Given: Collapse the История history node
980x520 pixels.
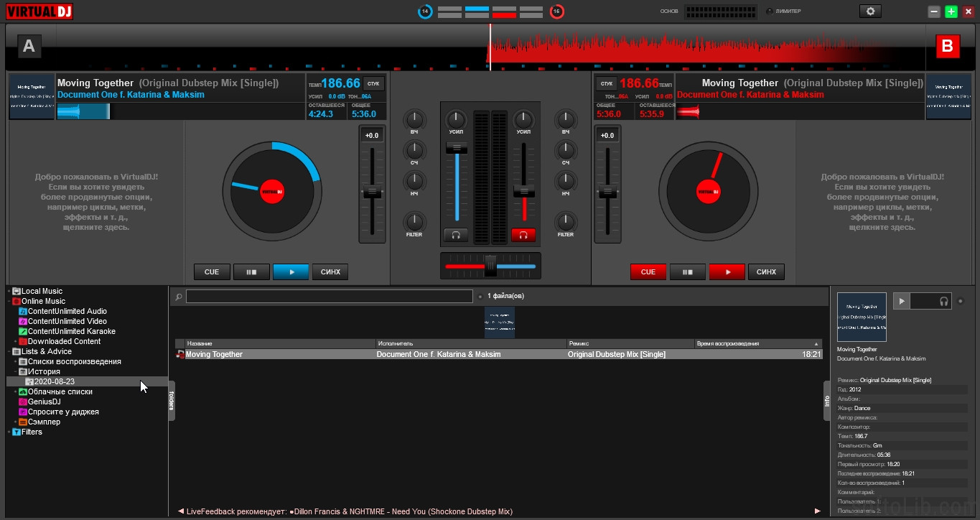Looking at the screenshot, I should pyautogui.click(x=15, y=371).
